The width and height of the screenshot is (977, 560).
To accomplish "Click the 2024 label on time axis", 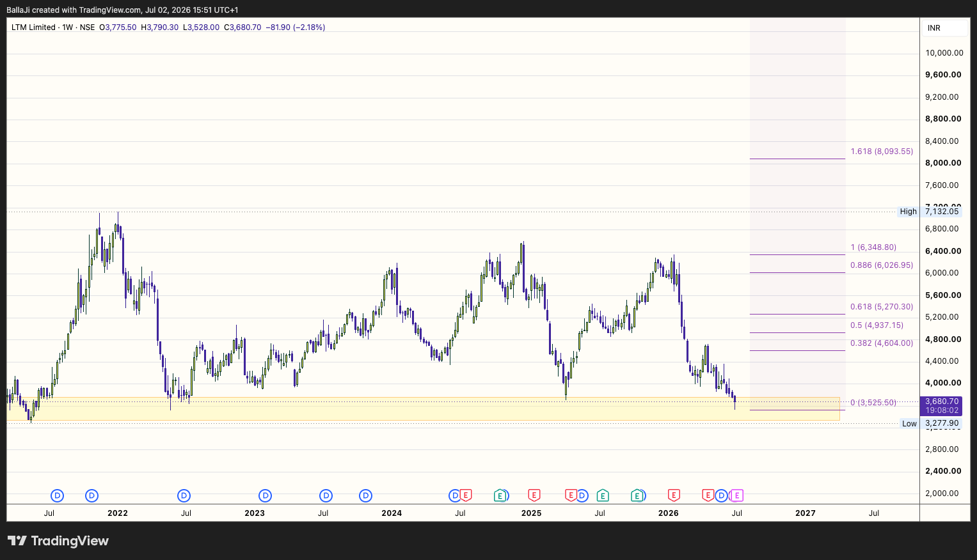I will [392, 513].
